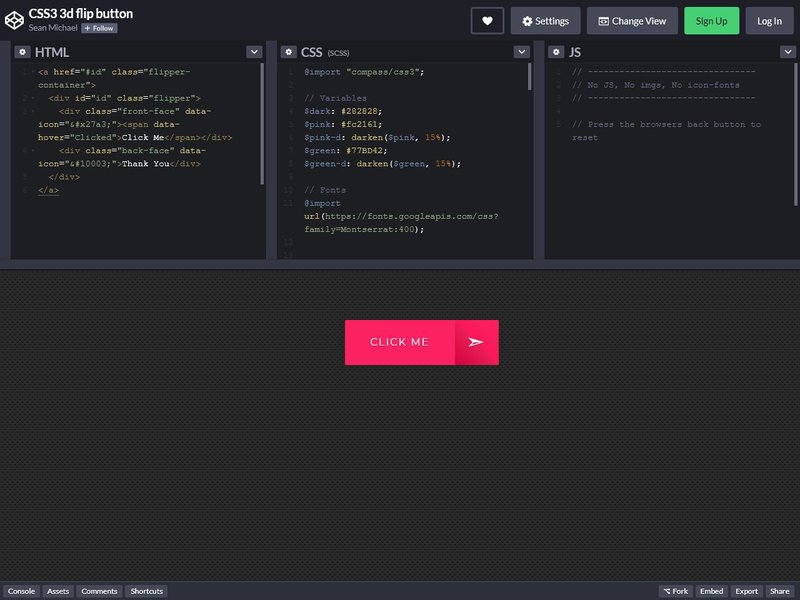This screenshot has height=600, width=800.
Task: Click the Export button
Action: pyautogui.click(x=747, y=591)
